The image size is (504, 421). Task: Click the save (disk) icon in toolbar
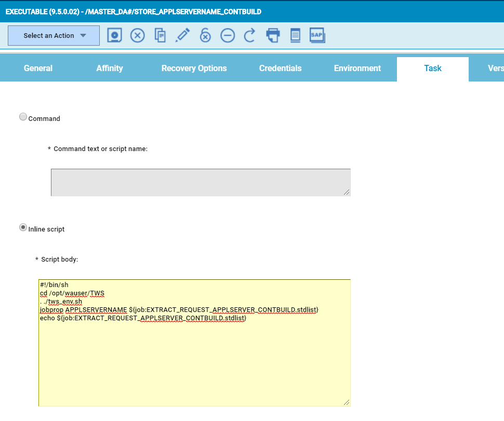(x=114, y=35)
